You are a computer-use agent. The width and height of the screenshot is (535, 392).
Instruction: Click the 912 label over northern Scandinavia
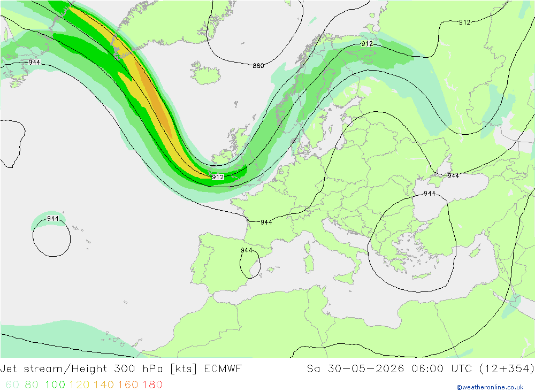367,44
